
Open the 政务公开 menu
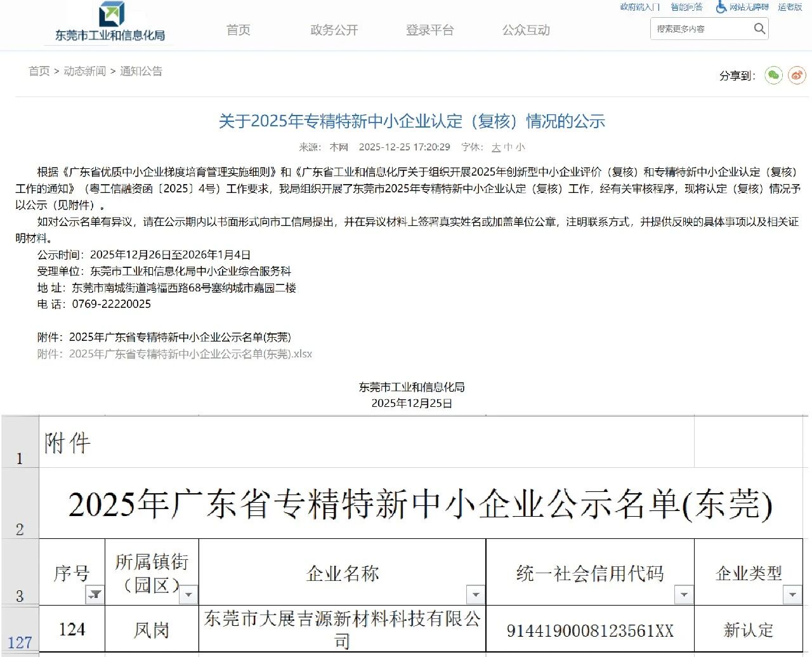coord(334,30)
